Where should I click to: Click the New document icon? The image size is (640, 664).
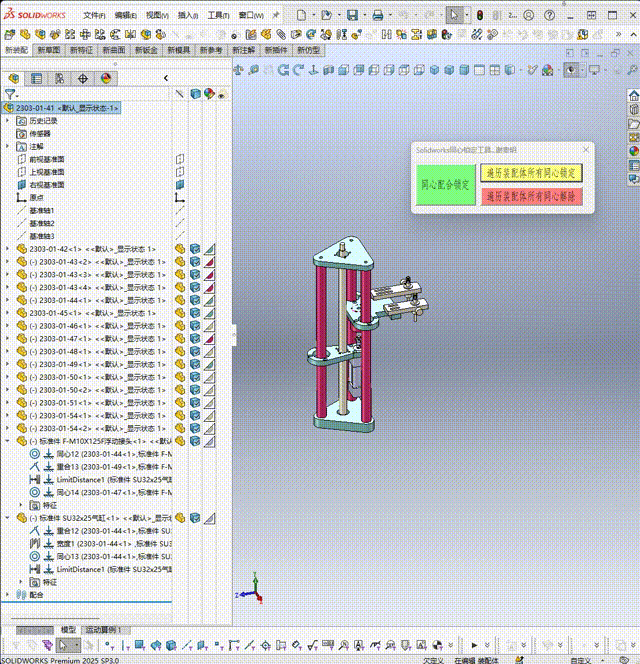tap(301, 16)
